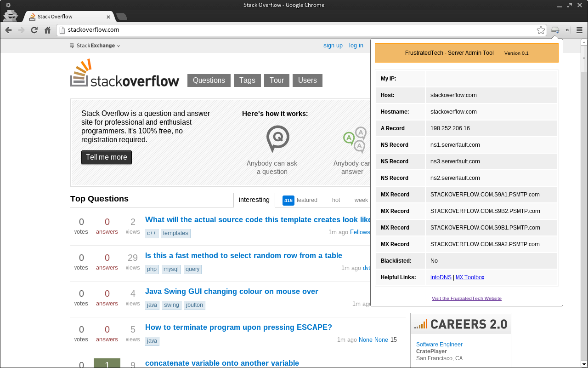Open 'How to terminate program upon pressing ESCAPE?'

pyautogui.click(x=238, y=327)
